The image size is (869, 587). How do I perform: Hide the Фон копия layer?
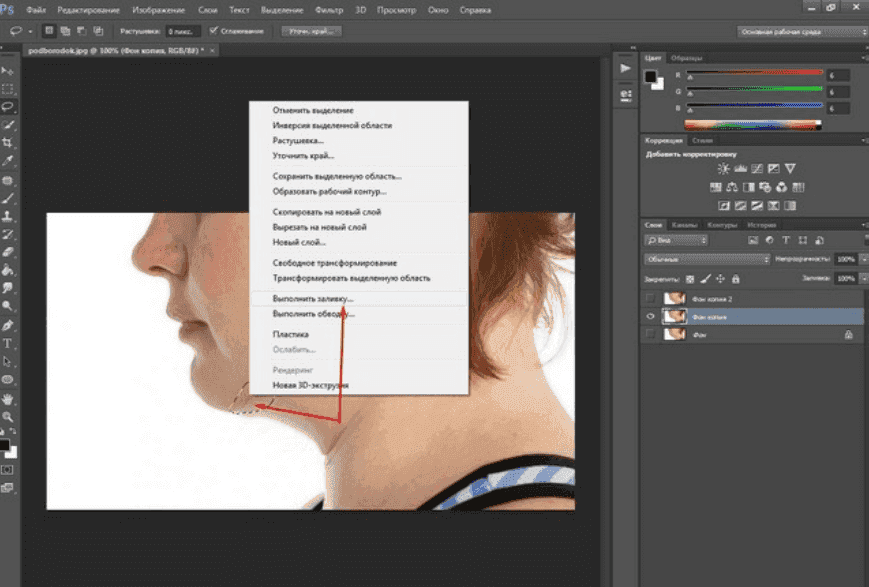[x=651, y=316]
